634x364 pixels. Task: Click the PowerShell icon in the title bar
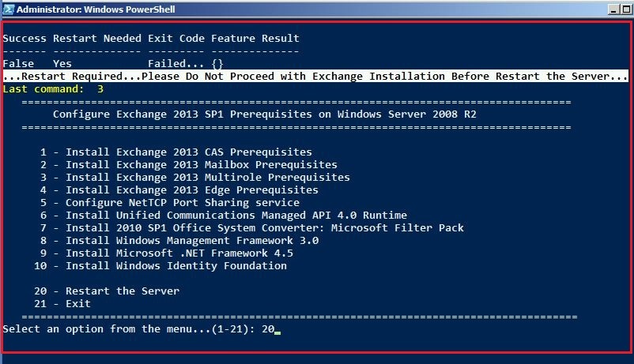(8, 9)
